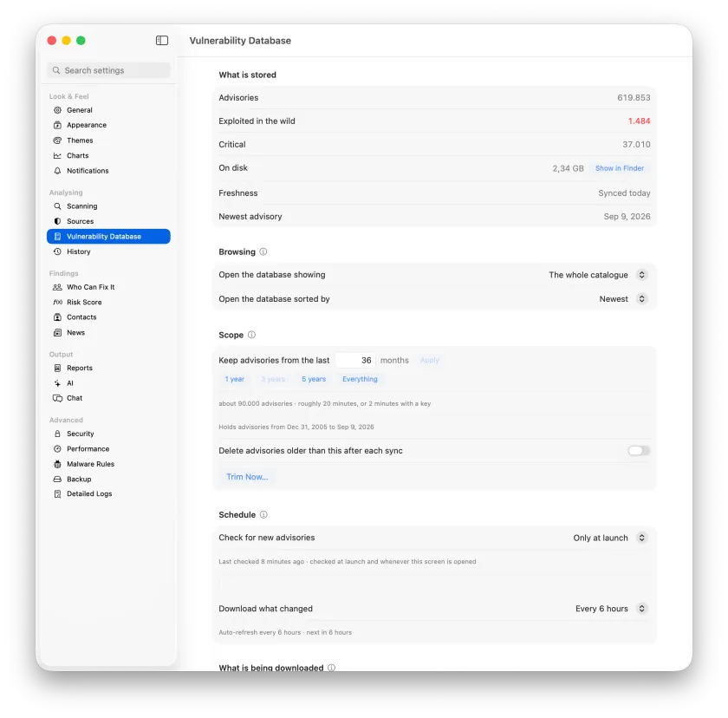Select Detailed Logs in sidebar
Image resolution: width=728 pixels, height=718 pixels.
point(108,494)
